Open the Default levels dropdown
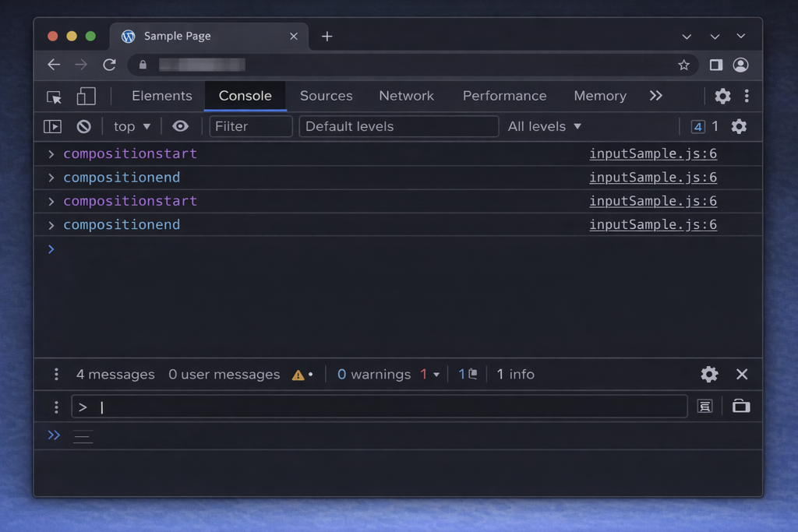Image resolution: width=798 pixels, height=532 pixels. tap(398, 125)
